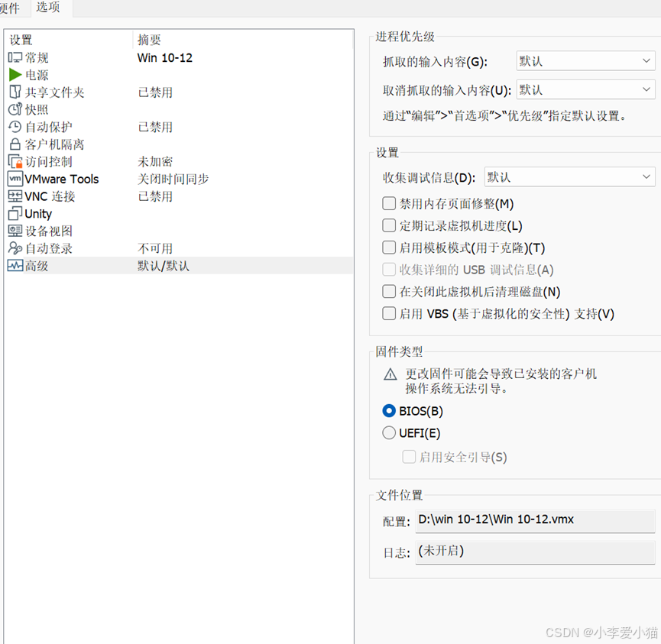The height and width of the screenshot is (644, 661).
Task: Click the 自动登录 user icon
Action: coord(15,248)
